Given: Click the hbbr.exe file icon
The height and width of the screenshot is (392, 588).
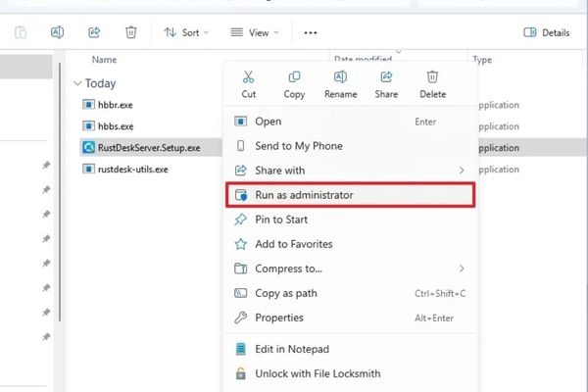Looking at the screenshot, I should pos(88,104).
